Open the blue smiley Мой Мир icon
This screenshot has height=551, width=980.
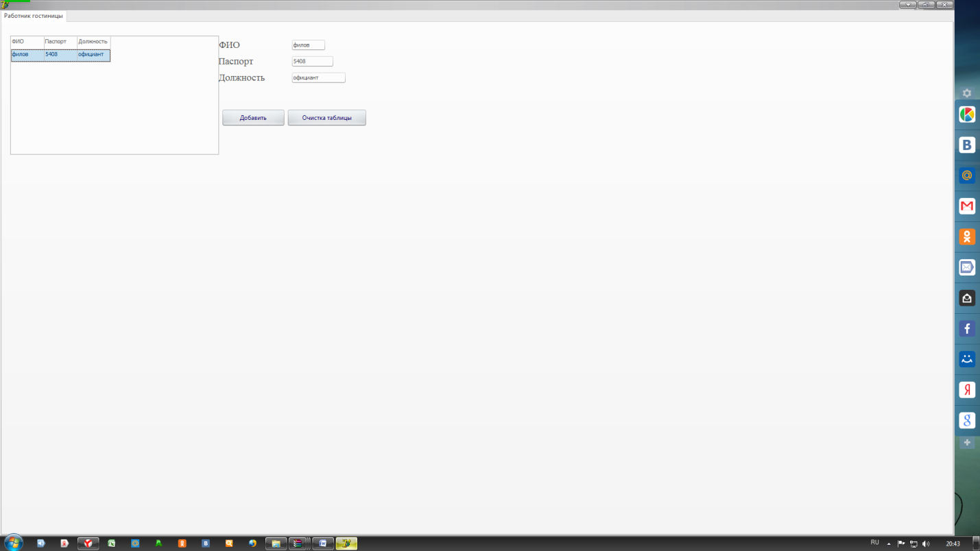coord(967,359)
